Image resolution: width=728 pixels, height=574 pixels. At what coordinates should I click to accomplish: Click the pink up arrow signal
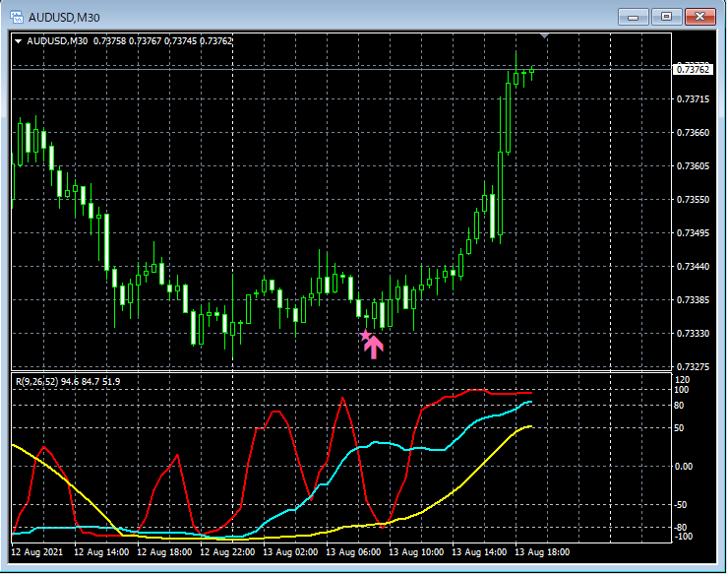pos(373,348)
